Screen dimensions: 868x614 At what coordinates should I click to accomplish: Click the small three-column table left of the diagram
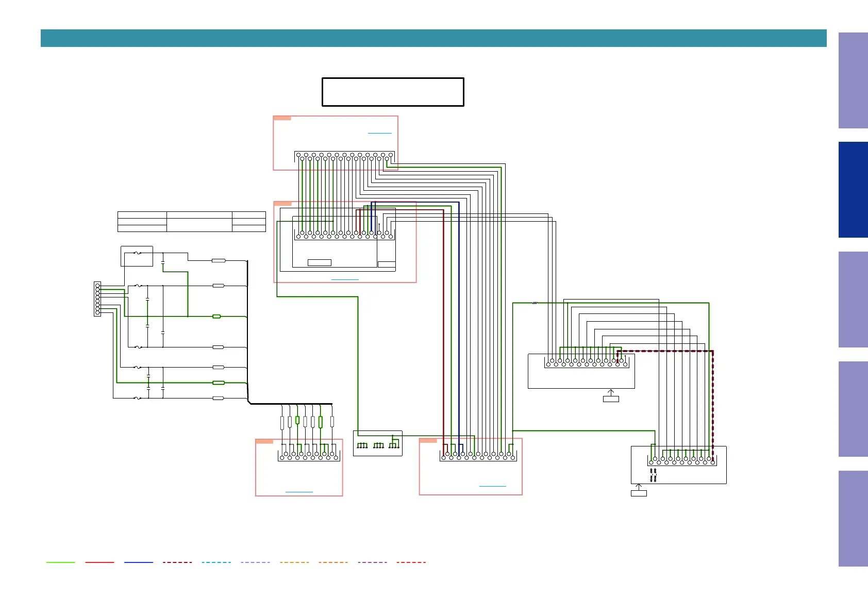point(192,222)
